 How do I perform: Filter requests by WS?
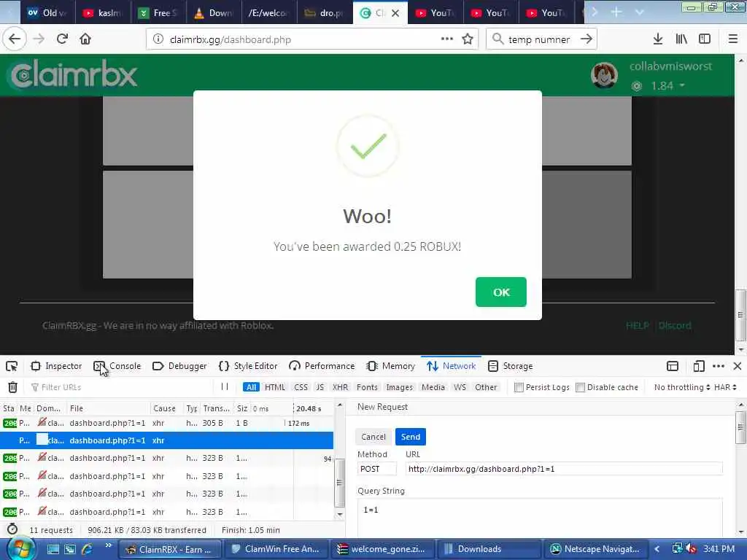pos(460,387)
